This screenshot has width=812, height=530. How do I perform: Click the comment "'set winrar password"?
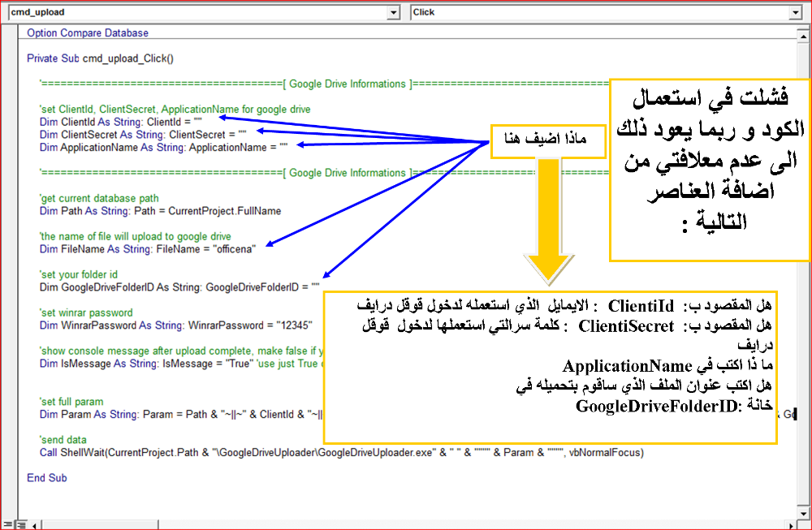click(86, 312)
